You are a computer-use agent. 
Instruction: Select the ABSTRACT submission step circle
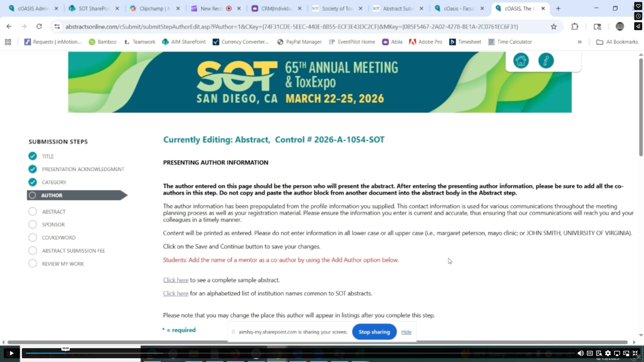32,212
